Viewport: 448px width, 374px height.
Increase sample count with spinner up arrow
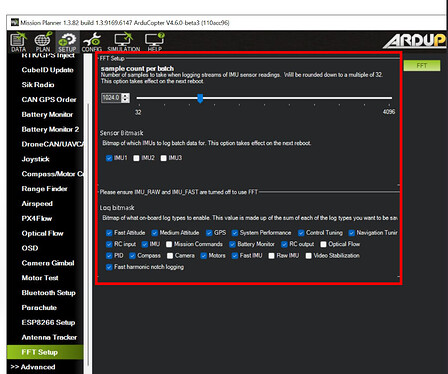click(x=125, y=96)
